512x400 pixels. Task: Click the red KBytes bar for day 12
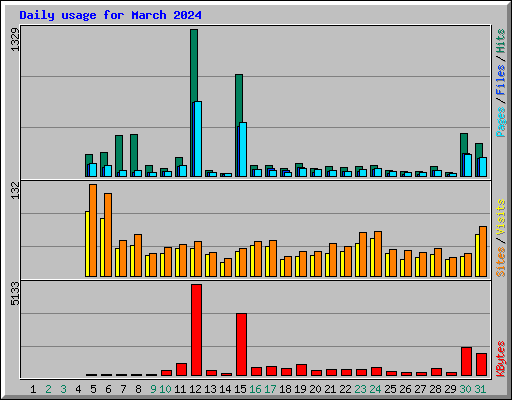point(196,330)
